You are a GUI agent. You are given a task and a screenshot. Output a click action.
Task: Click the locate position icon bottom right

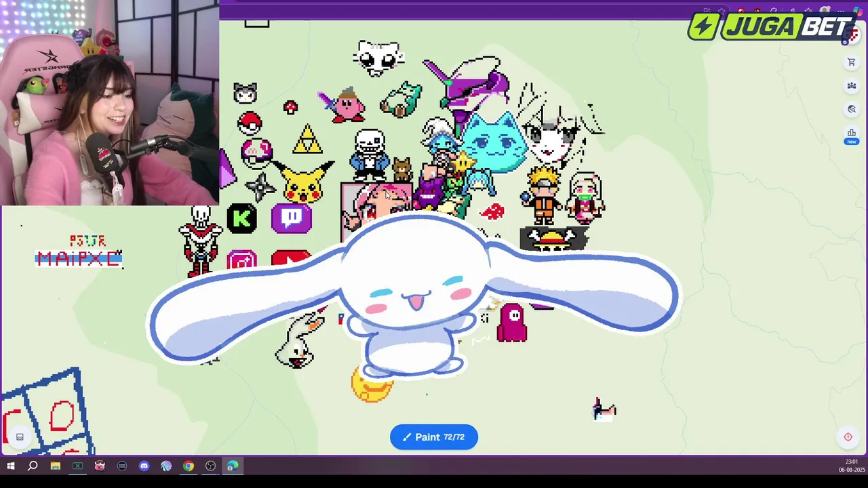coord(848,437)
